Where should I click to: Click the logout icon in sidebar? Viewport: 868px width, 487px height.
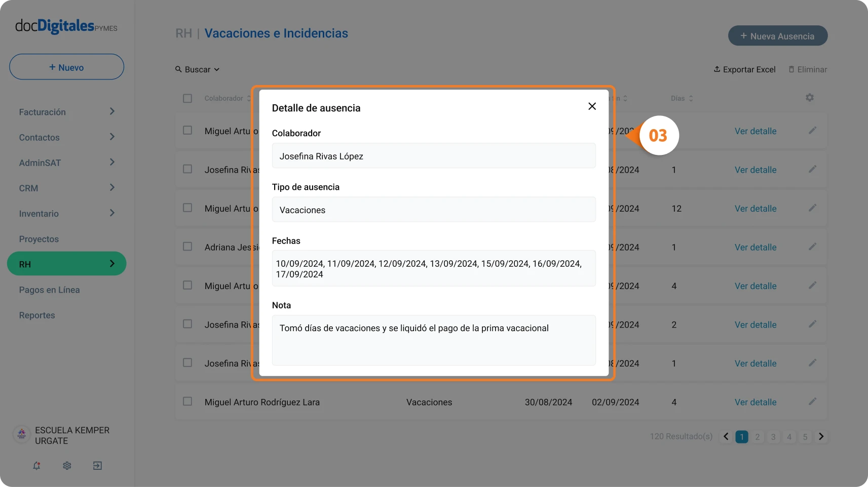(97, 466)
